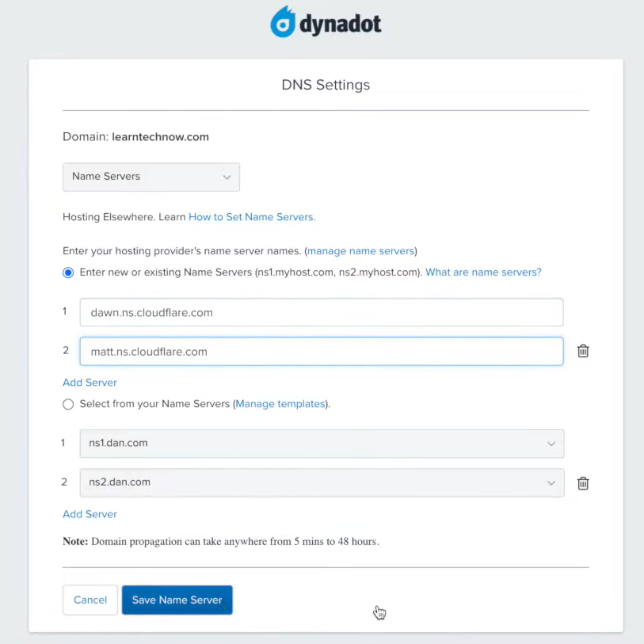
Task: Select 'Enter new or existing Name Servers' radio
Action: point(68,272)
